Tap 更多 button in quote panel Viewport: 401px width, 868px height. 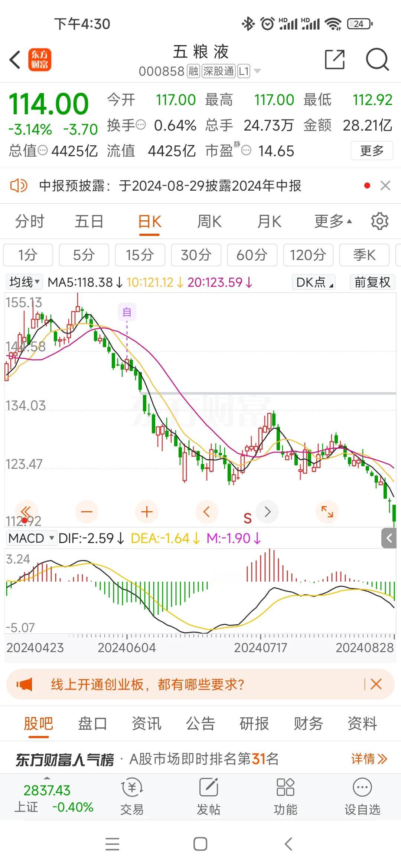(x=372, y=151)
